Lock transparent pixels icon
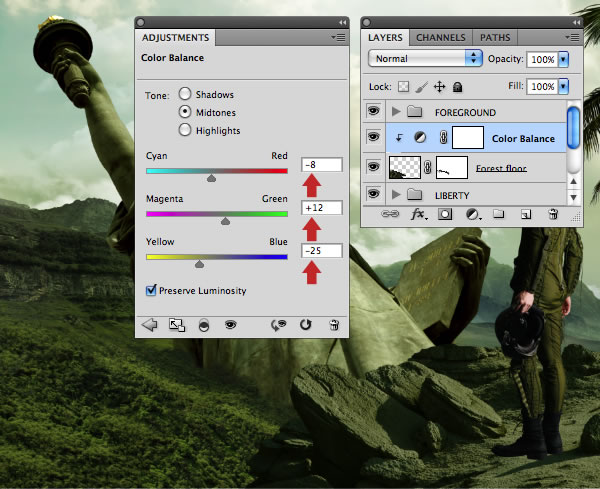The image size is (600, 489). 403,87
